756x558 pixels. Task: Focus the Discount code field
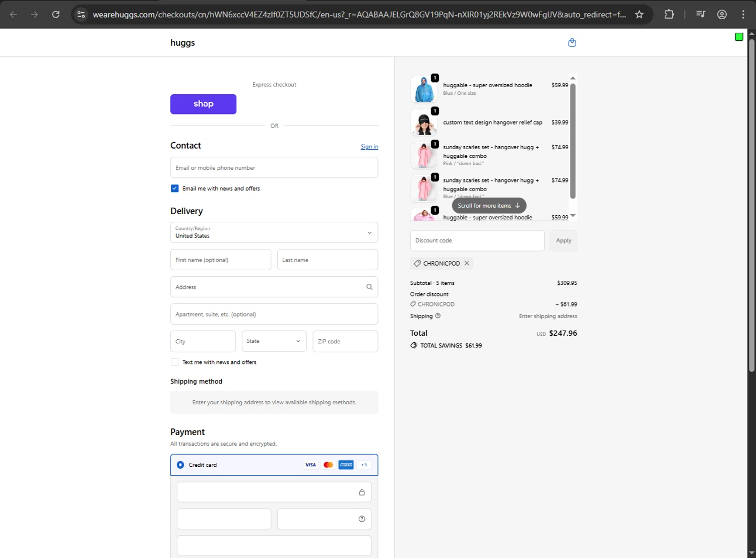pyautogui.click(x=477, y=240)
